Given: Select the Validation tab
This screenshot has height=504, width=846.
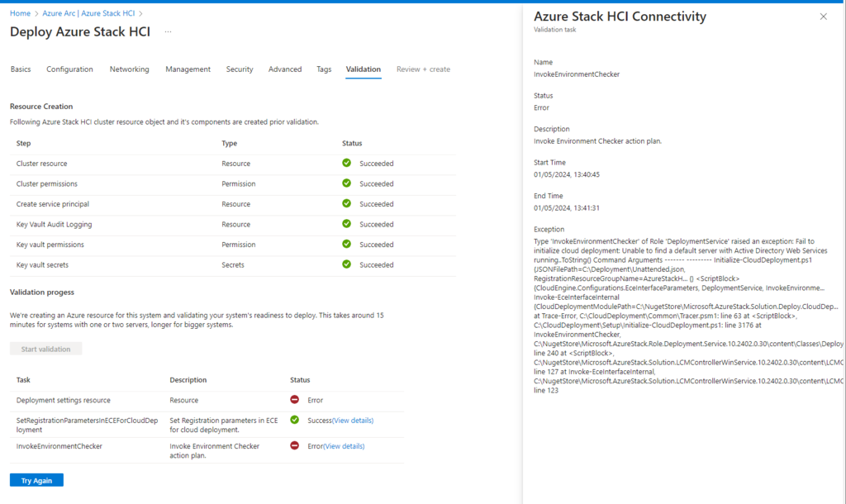Looking at the screenshot, I should pyautogui.click(x=363, y=69).
